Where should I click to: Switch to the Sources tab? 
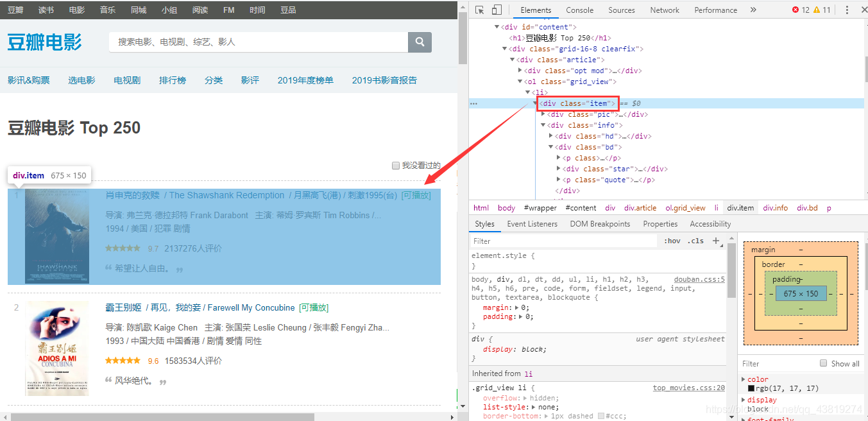[621, 10]
